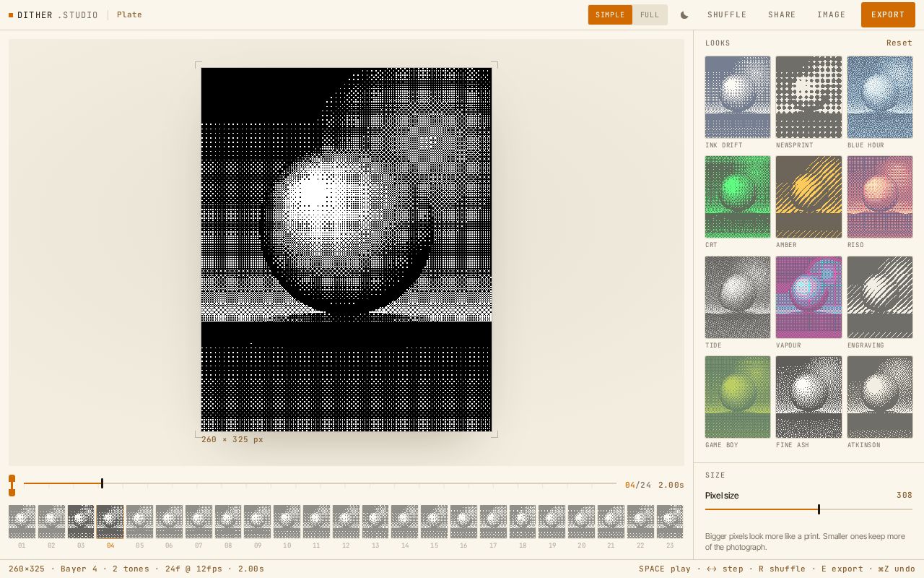The width and height of the screenshot is (924, 578).
Task: Open frame 16 in the filmstrip
Action: pos(463,522)
